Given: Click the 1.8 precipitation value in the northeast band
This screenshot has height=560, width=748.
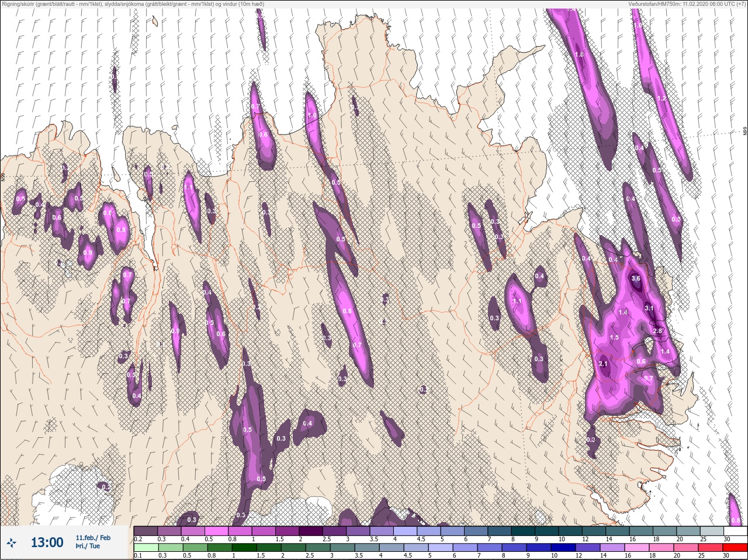Looking at the screenshot, I should [x=580, y=54].
